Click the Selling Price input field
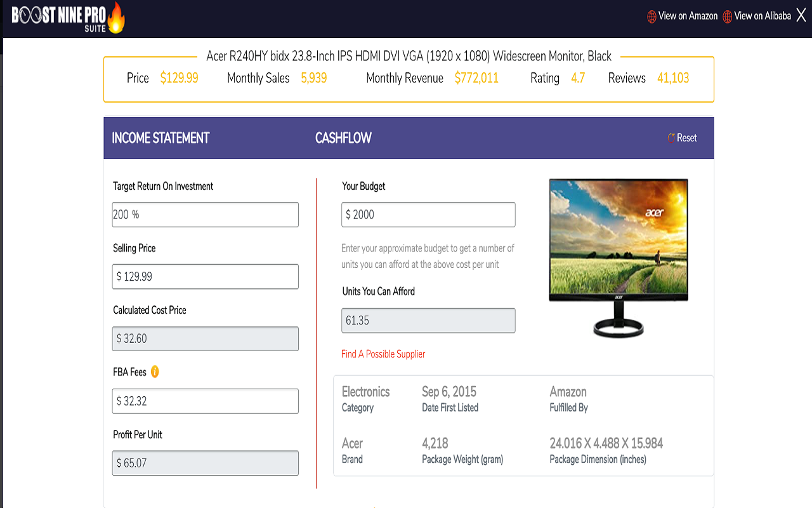Image resolution: width=812 pixels, height=508 pixels. point(205,276)
